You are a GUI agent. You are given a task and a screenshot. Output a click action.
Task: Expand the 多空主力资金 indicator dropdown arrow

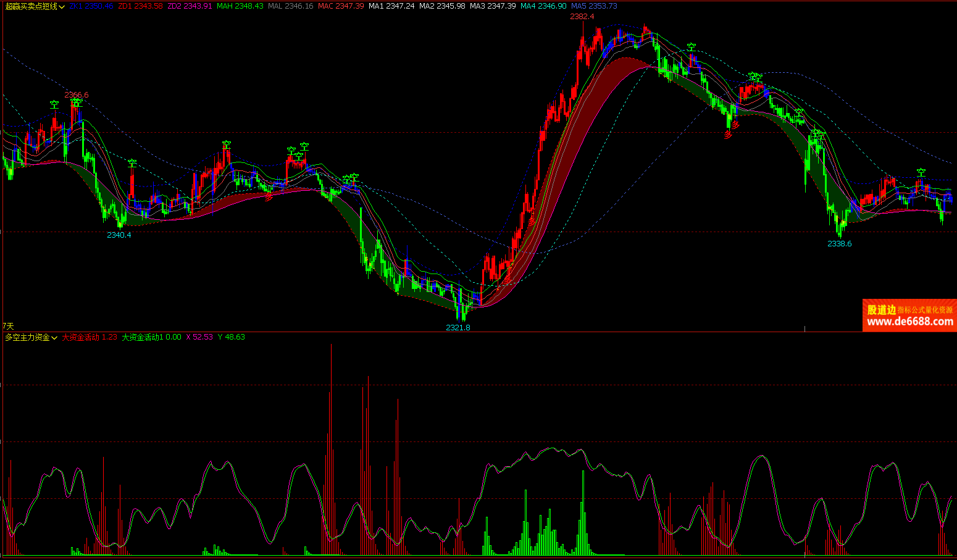coord(54,338)
